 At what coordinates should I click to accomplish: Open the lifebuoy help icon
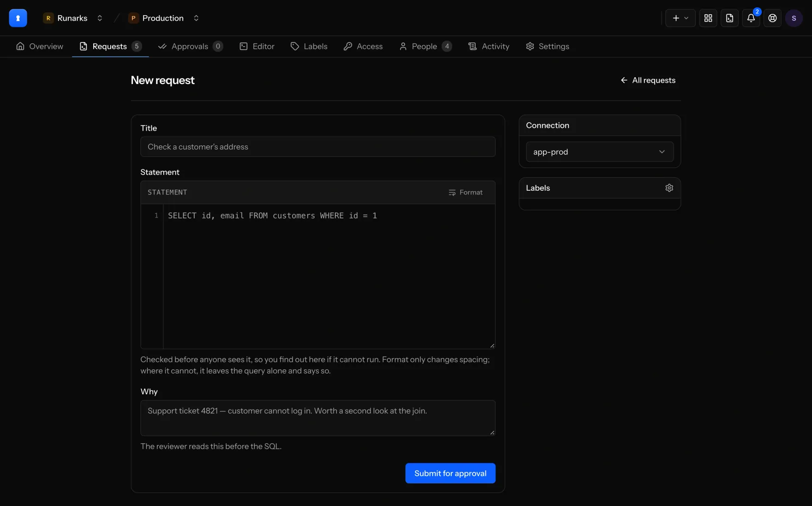click(x=772, y=18)
